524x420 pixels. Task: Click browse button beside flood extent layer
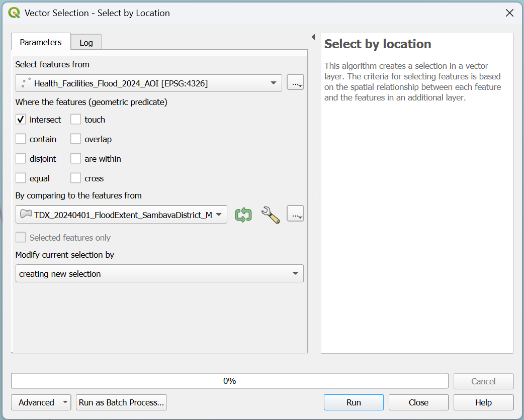pos(295,214)
